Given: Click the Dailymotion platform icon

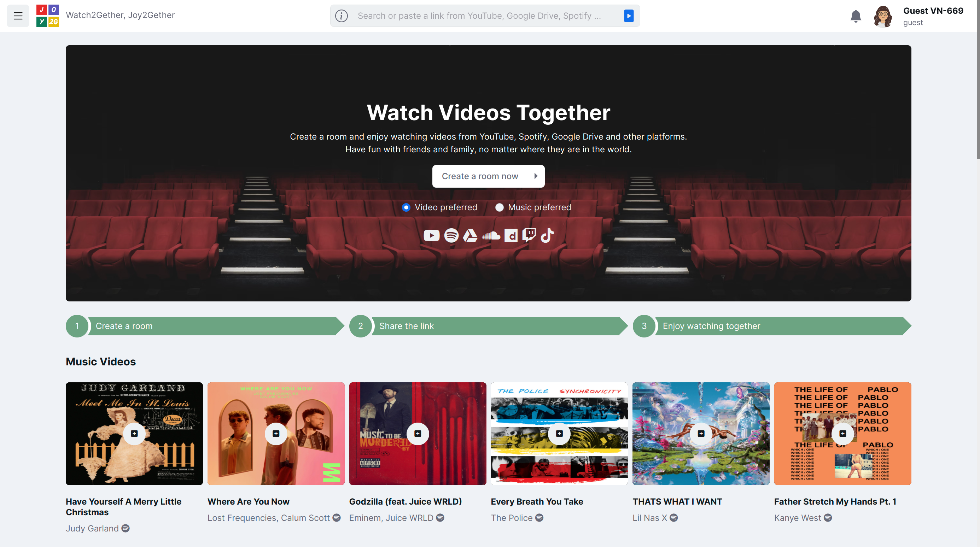Looking at the screenshot, I should (x=511, y=236).
